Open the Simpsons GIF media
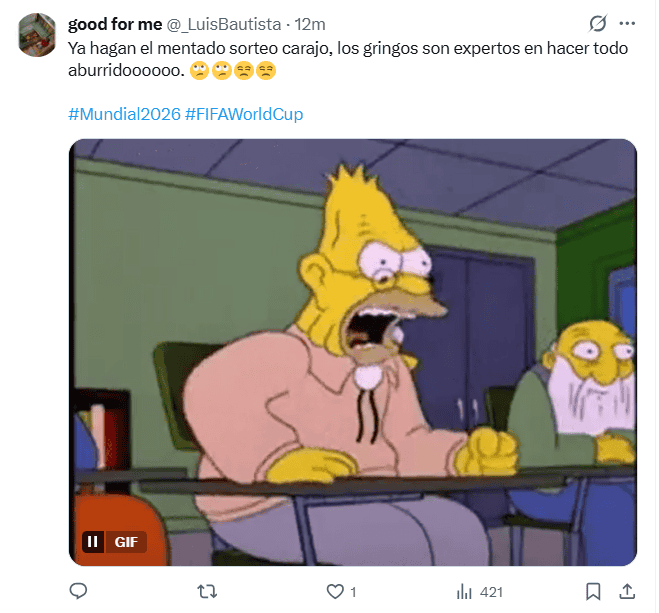Screen dimensions: 659x613 tap(353, 352)
